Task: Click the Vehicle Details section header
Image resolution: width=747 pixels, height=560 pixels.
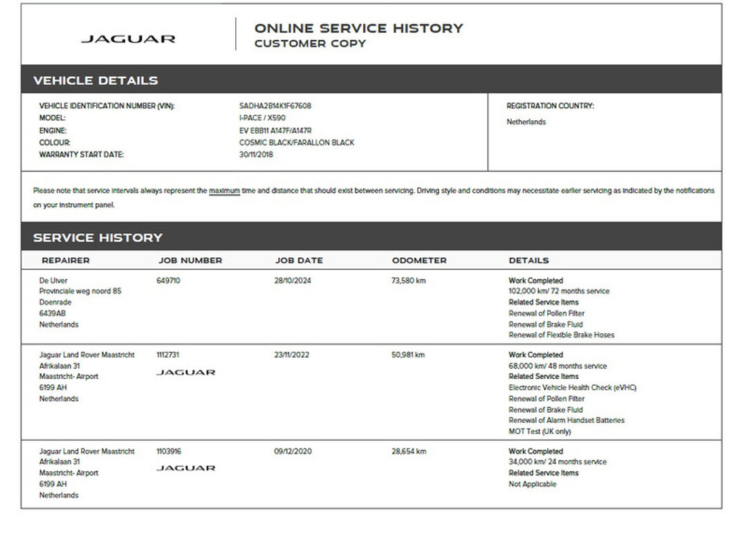Action: pos(371,80)
